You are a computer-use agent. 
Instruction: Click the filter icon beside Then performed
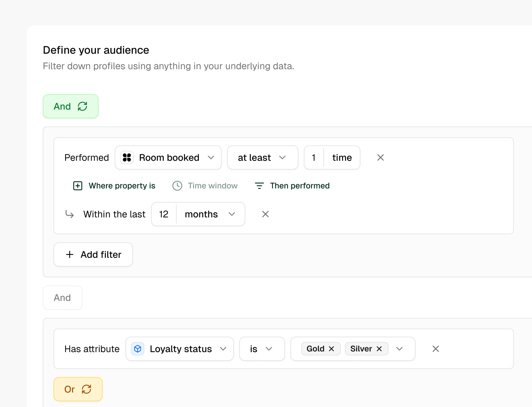pos(259,185)
